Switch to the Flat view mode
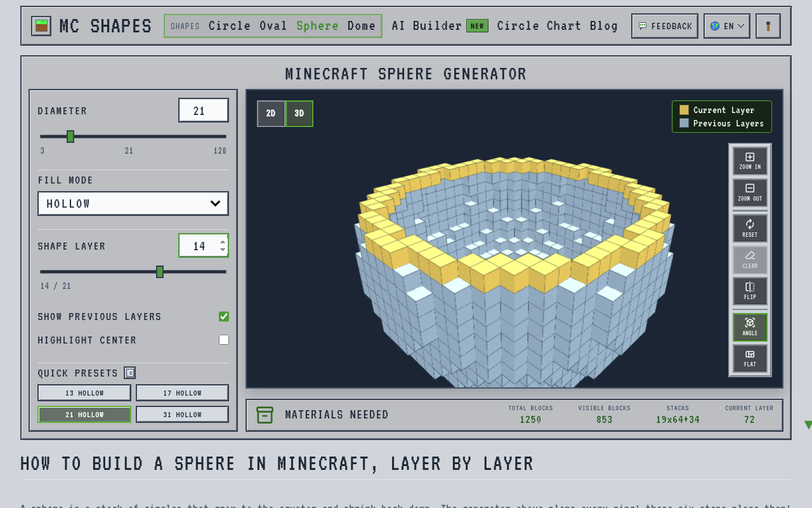The width and height of the screenshot is (812, 508). coord(750,358)
